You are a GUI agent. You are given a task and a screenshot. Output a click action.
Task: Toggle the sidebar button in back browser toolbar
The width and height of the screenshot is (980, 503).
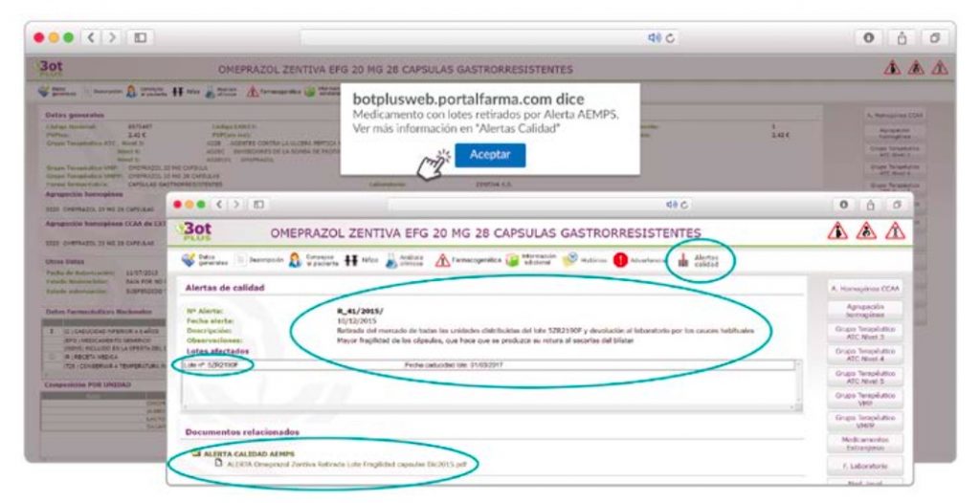140,36
